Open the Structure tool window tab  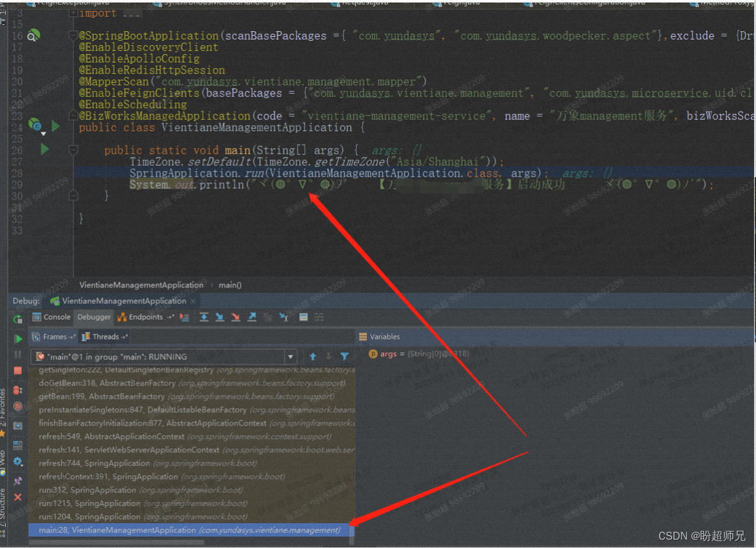3,508
